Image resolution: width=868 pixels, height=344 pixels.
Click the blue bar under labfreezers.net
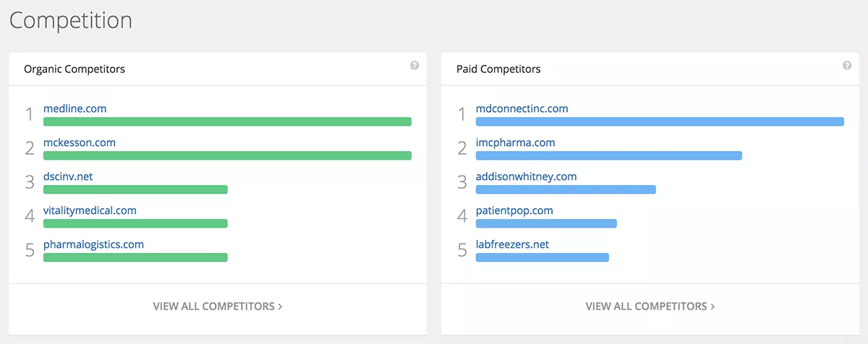(x=542, y=257)
